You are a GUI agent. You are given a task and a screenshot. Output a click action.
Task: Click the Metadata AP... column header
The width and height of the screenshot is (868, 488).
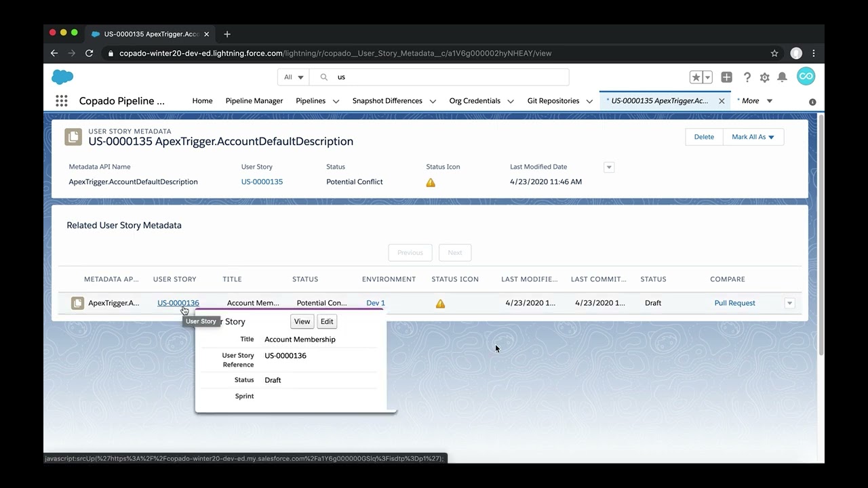(x=111, y=279)
